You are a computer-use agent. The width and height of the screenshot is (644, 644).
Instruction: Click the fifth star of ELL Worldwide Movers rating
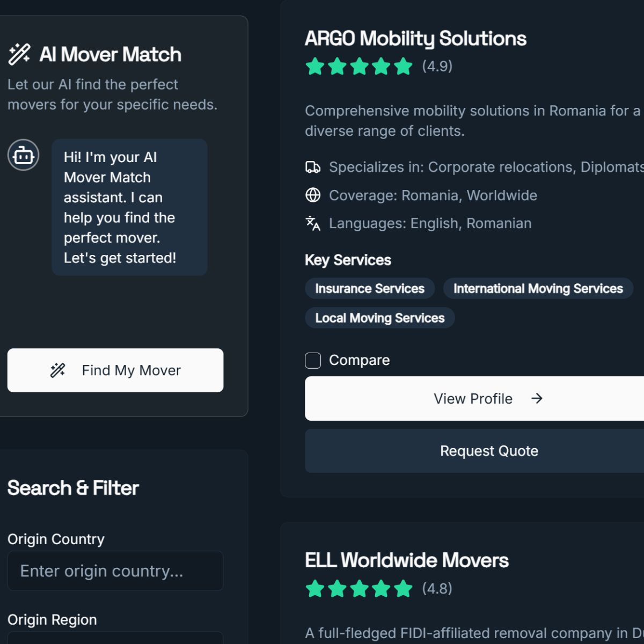pyautogui.click(x=403, y=589)
